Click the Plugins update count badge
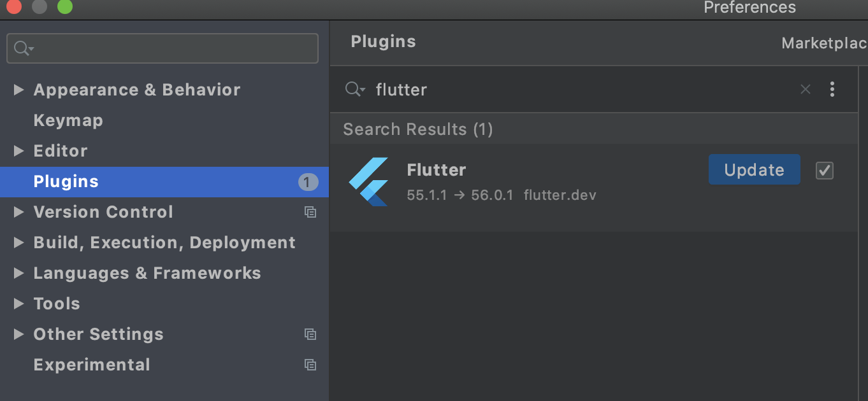 tap(308, 182)
